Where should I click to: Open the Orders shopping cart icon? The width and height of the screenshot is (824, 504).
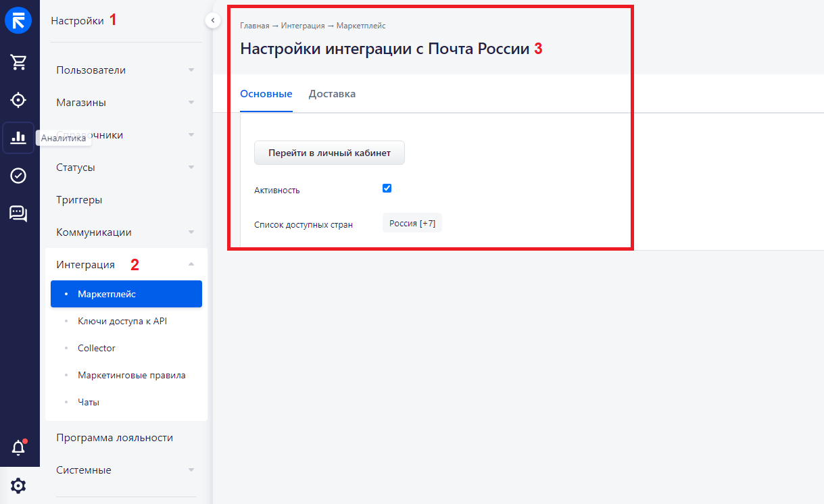(x=18, y=62)
